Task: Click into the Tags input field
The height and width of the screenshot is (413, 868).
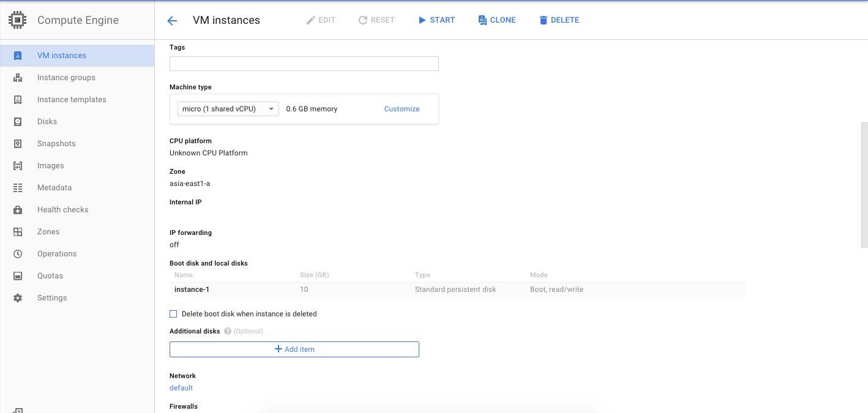Action: pyautogui.click(x=304, y=64)
